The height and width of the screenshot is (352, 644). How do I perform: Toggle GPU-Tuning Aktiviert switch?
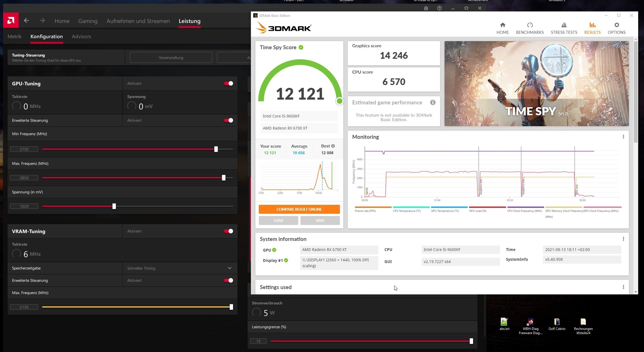[229, 83]
